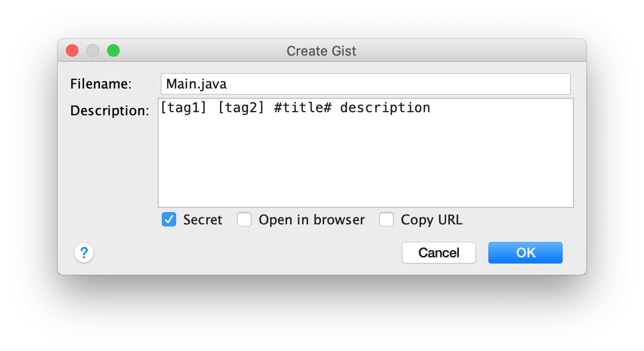Click the Copy URL label text
This screenshot has width=644, height=351.
coord(431,220)
